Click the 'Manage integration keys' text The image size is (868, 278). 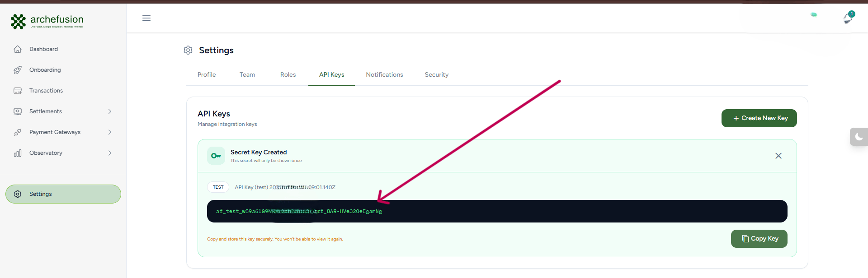227,124
